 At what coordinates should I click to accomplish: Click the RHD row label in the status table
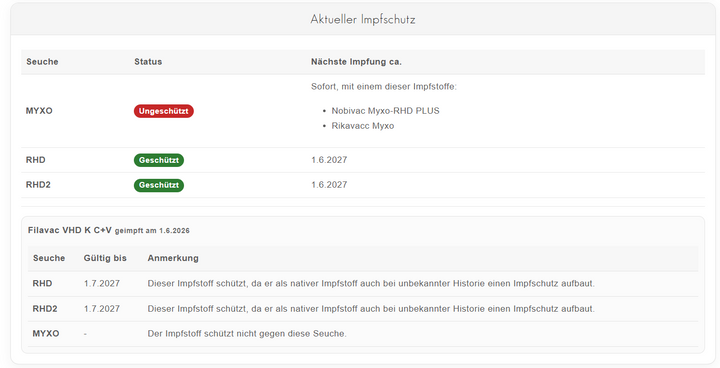[35, 160]
